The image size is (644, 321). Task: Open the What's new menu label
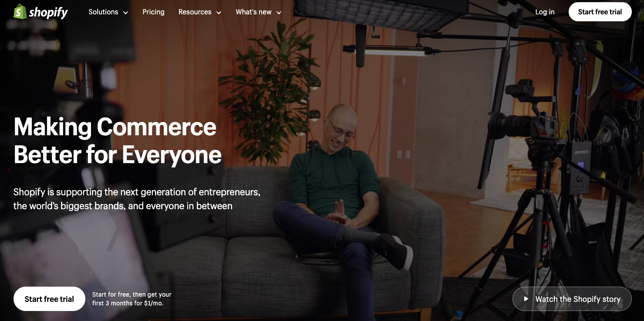(x=253, y=12)
